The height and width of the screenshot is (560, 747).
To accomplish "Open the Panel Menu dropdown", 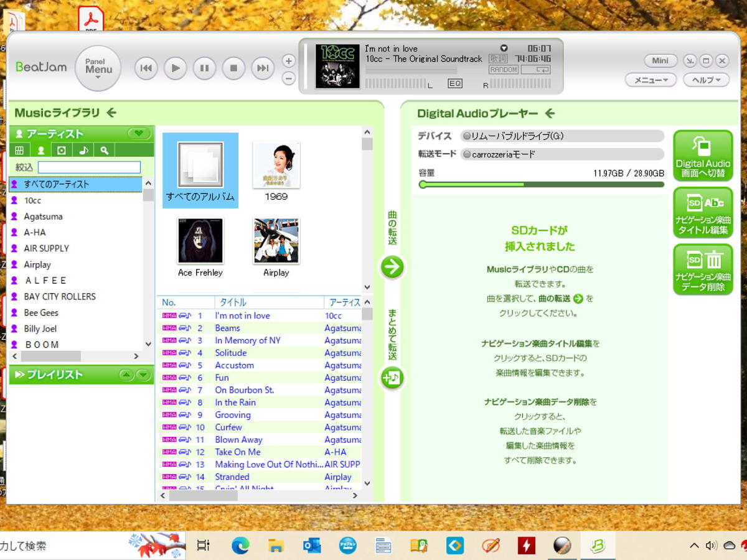I will [x=98, y=68].
